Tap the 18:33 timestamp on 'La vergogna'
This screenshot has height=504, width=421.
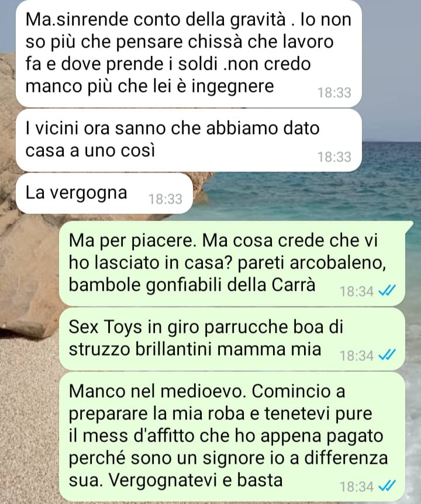coord(165,199)
